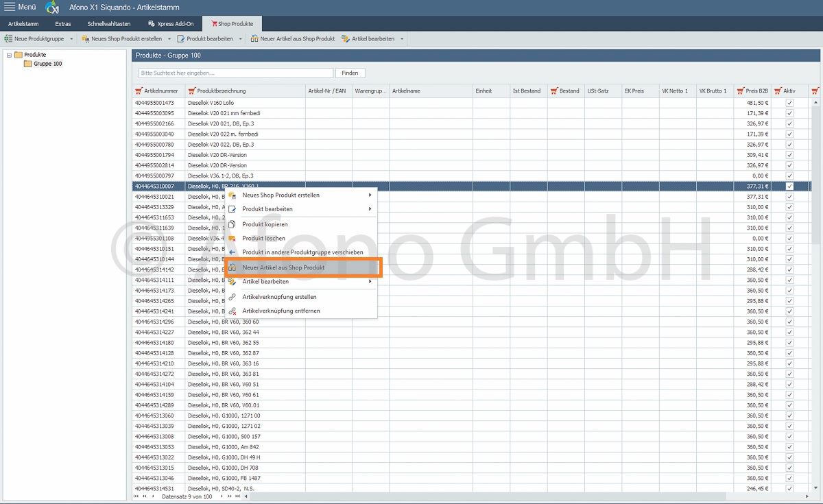Image resolution: width=823 pixels, height=504 pixels.
Task: Click the link icon for Artikelverknüpfung erstellen
Action: click(232, 297)
